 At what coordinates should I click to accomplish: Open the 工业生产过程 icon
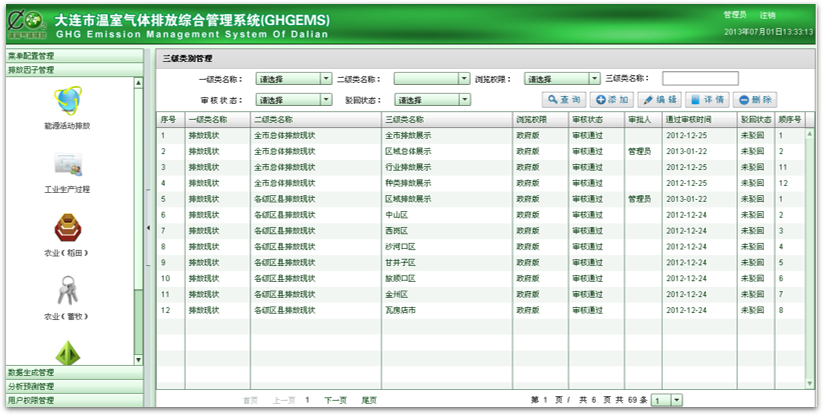68,165
